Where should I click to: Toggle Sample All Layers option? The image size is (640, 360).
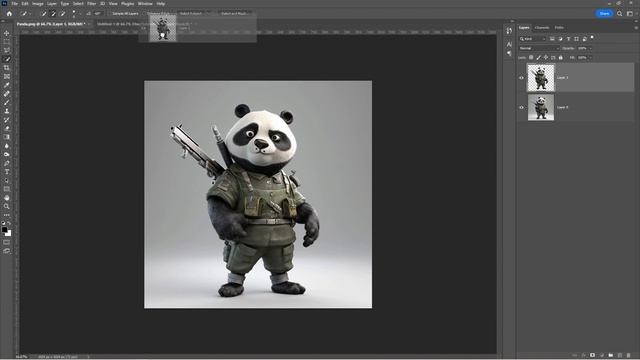[x=125, y=13]
